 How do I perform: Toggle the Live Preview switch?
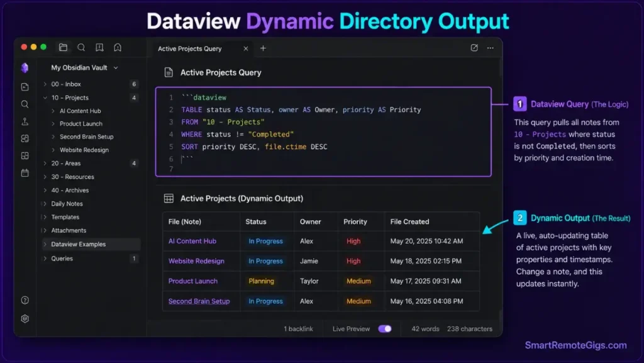point(385,329)
